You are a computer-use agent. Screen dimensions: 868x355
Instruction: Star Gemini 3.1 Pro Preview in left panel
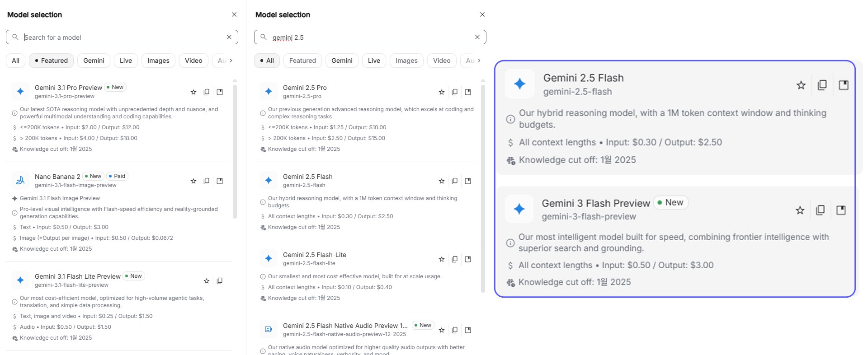(x=193, y=92)
